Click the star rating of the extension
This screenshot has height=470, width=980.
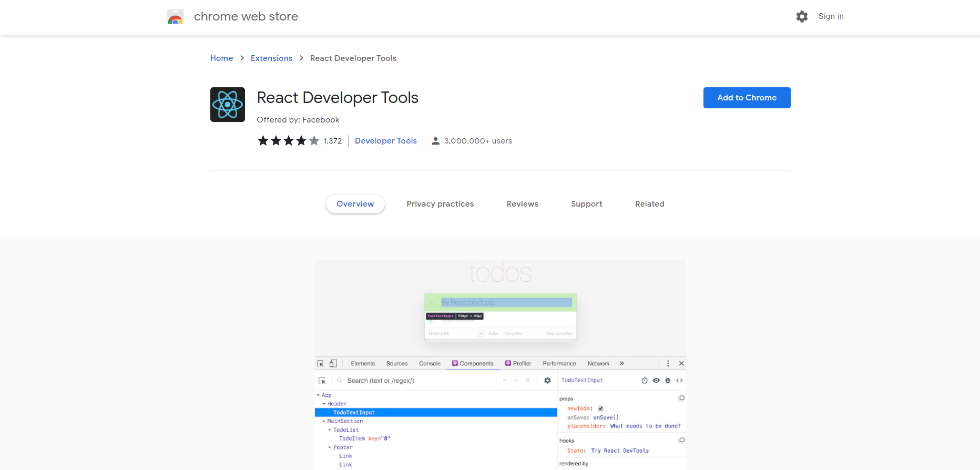click(x=289, y=140)
